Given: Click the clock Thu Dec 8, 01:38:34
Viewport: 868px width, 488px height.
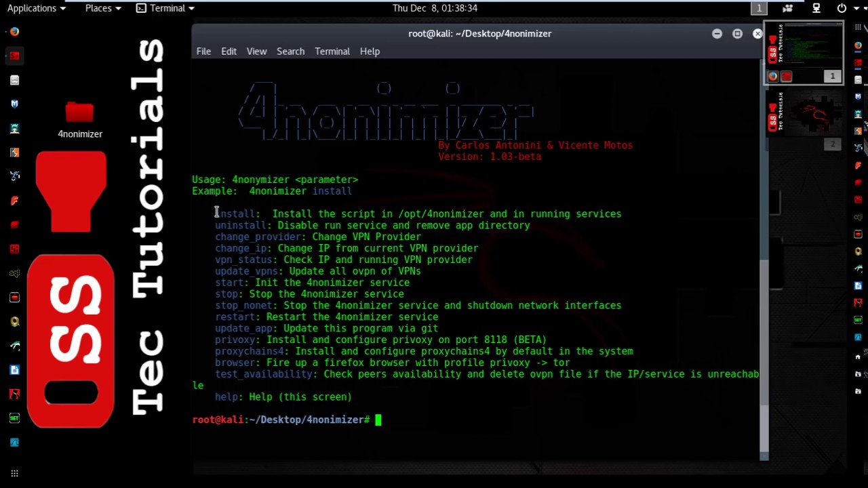Looking at the screenshot, I should tap(435, 8).
